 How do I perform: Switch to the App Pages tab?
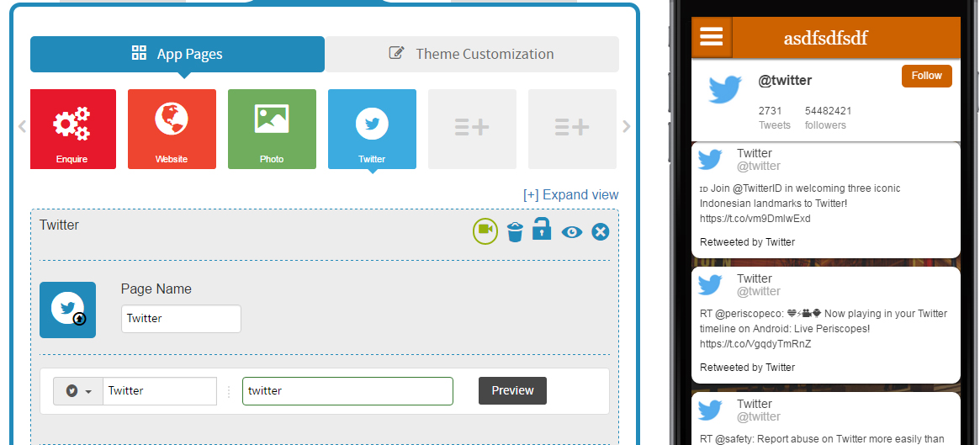pos(177,54)
